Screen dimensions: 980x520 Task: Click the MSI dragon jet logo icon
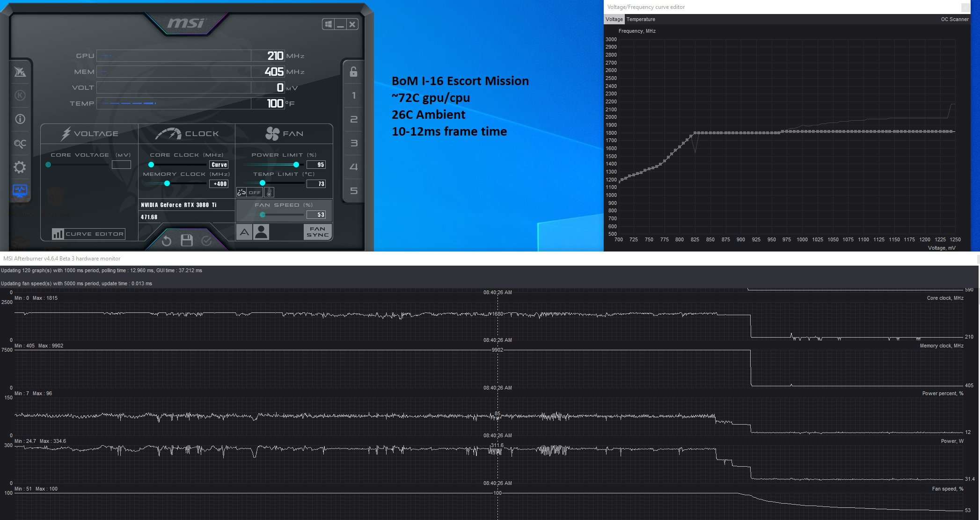(20, 72)
